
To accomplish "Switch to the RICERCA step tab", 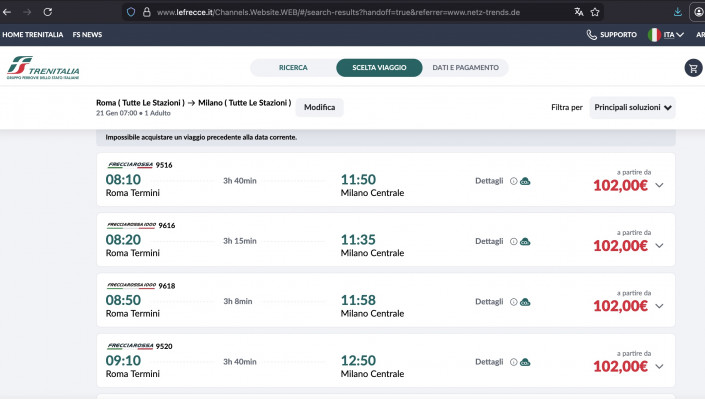I will (x=293, y=68).
